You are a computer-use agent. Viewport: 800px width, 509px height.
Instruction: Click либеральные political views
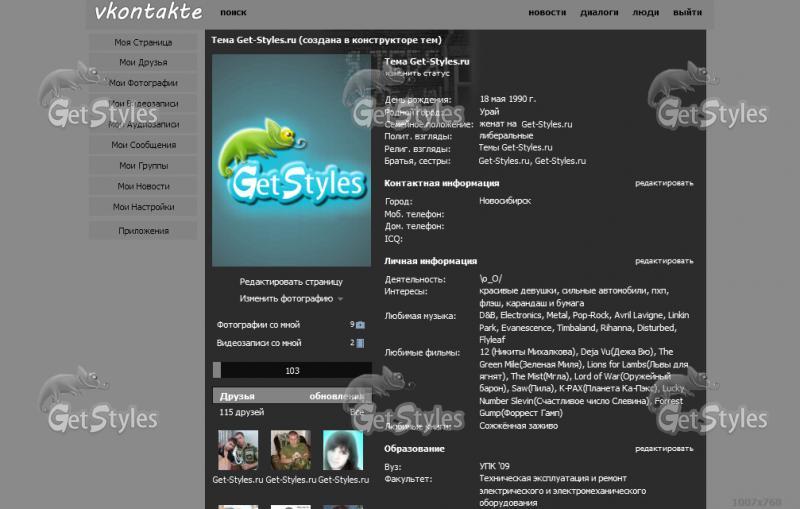[x=506, y=136]
